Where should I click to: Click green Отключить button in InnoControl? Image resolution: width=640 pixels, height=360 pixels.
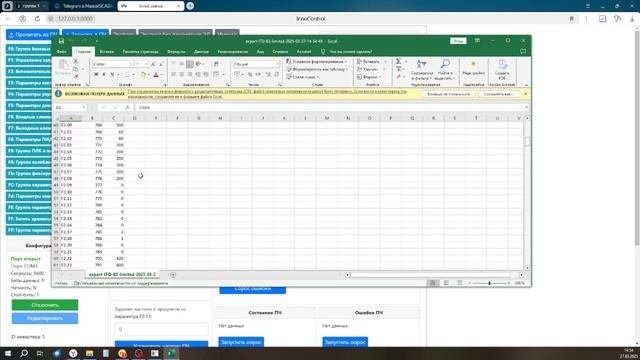[45, 305]
